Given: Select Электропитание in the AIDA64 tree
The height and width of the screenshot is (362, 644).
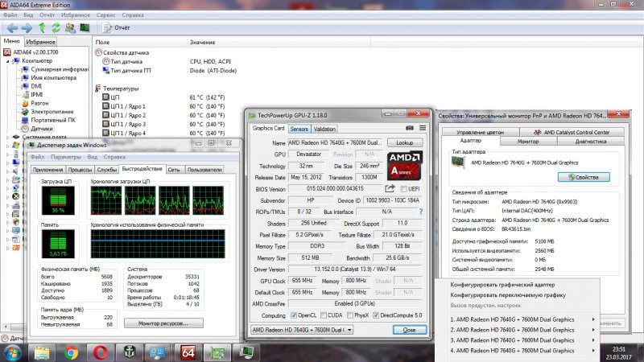Looking at the screenshot, I should coord(52,112).
